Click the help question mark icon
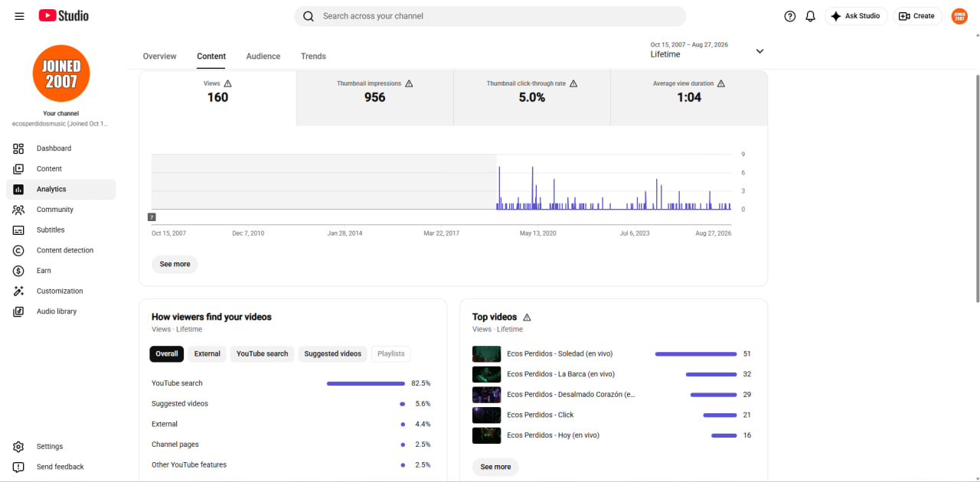The height and width of the screenshot is (482, 980). coord(790,16)
